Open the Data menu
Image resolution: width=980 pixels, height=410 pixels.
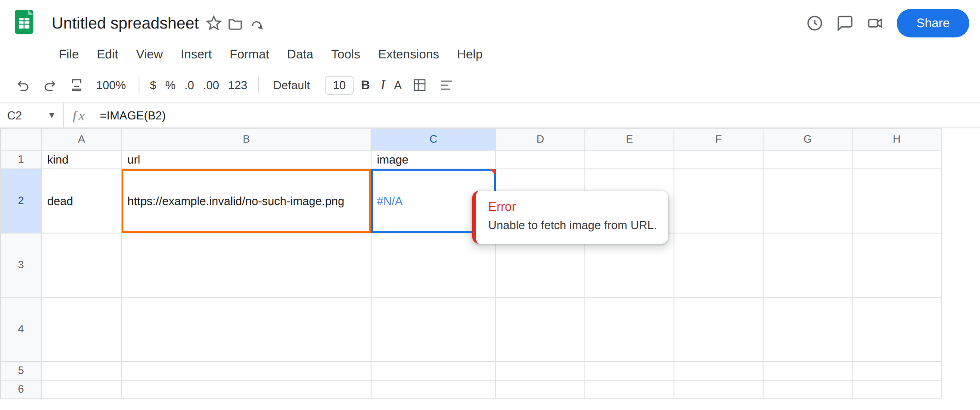300,54
